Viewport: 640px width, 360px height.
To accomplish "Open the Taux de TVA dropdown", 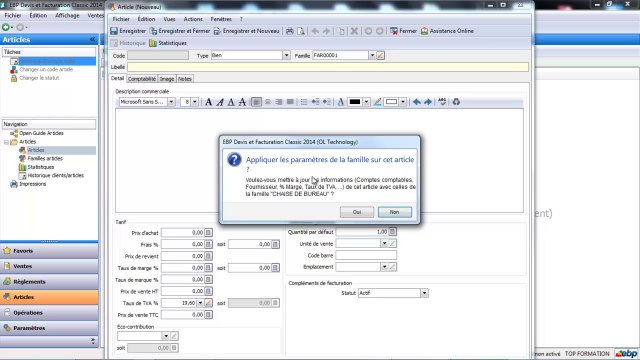I will pos(200,303).
